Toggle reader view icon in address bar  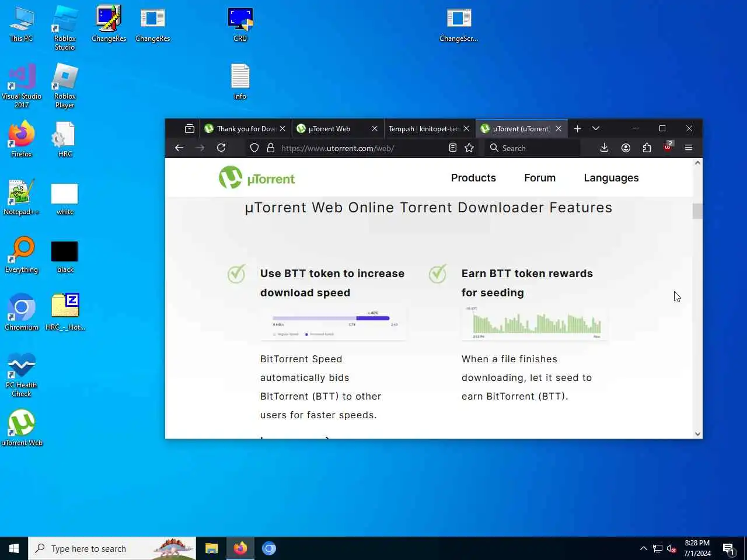tap(452, 148)
